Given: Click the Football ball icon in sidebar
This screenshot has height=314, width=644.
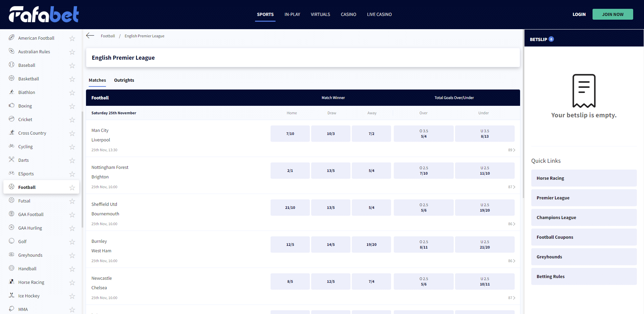Looking at the screenshot, I should pyautogui.click(x=12, y=187).
